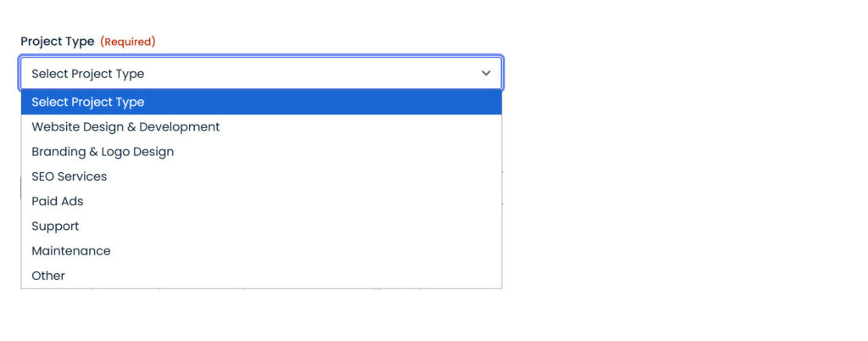The width and height of the screenshot is (868, 341).
Task: Set project type to SEO Services
Action: pyautogui.click(x=261, y=176)
